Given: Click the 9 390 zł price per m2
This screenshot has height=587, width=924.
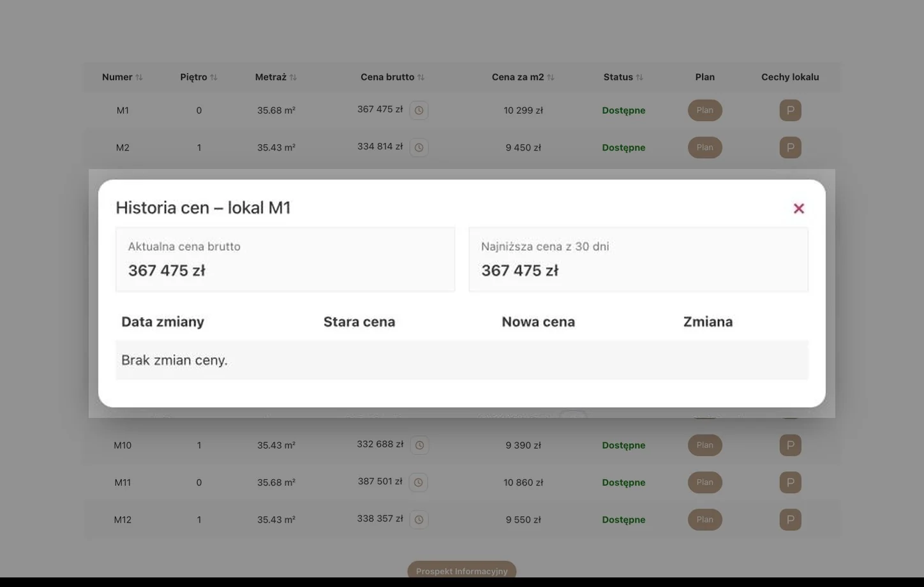Looking at the screenshot, I should click(523, 445).
